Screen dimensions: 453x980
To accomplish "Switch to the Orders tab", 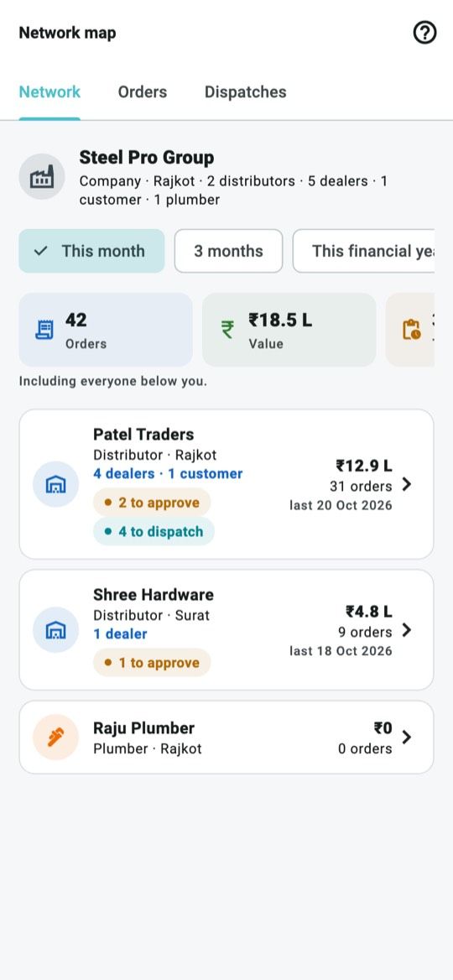I will 143,92.
